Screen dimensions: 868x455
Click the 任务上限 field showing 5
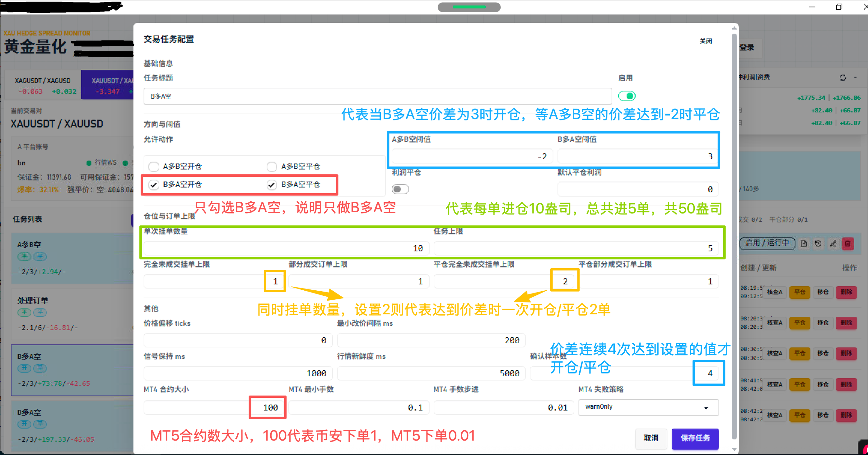pos(576,248)
